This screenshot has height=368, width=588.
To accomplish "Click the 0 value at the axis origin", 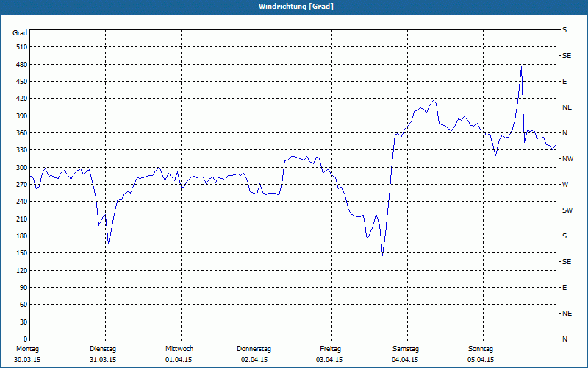I will [26, 339].
